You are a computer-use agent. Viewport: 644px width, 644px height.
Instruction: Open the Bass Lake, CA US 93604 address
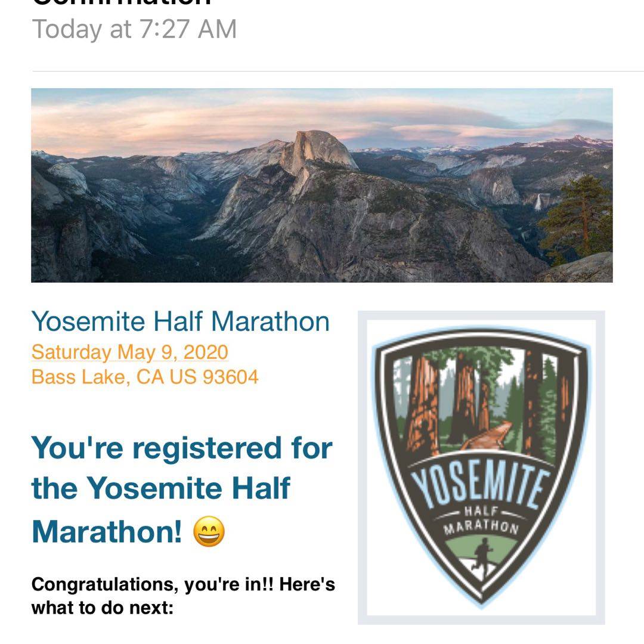[x=145, y=377]
